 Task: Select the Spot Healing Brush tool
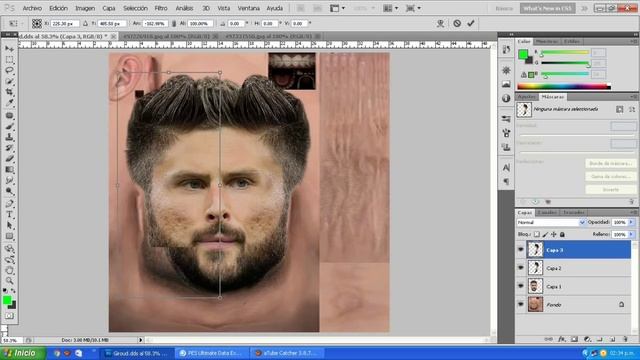tap(9, 116)
